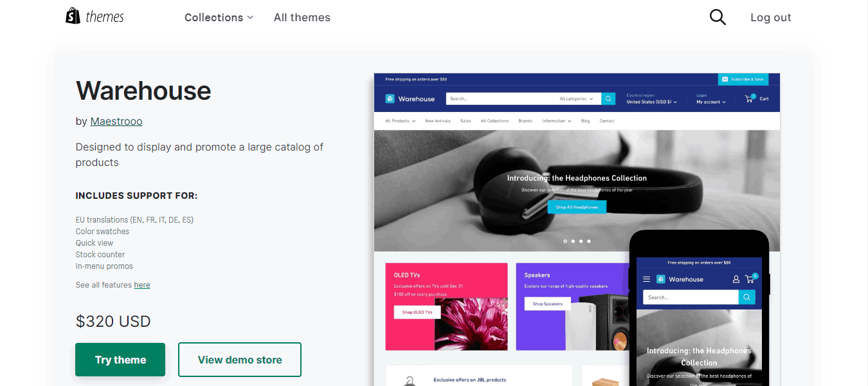
Task: Click the Subscribe & Save envelope icon
Action: 725,79
